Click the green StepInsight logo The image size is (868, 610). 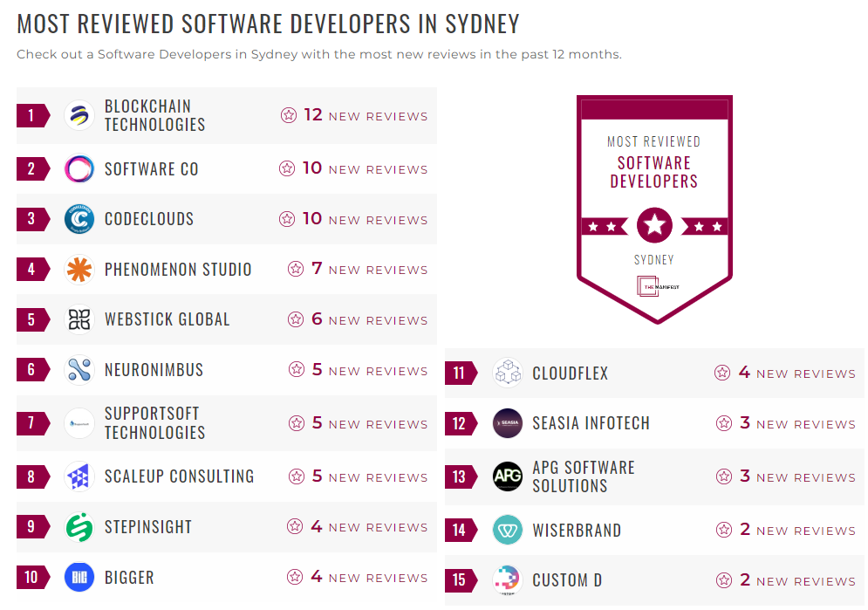[79, 527]
